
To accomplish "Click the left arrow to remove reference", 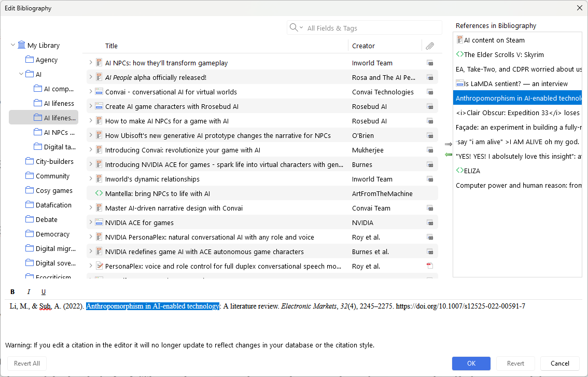I will click(449, 155).
